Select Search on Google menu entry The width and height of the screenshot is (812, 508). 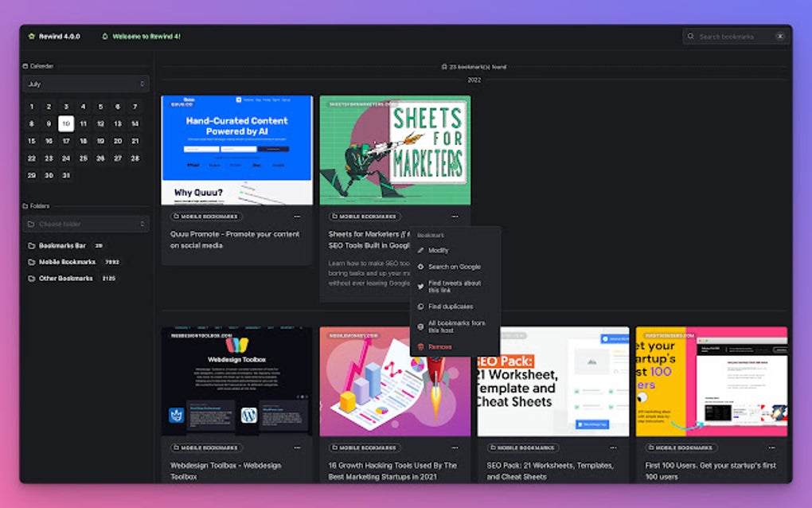[455, 267]
